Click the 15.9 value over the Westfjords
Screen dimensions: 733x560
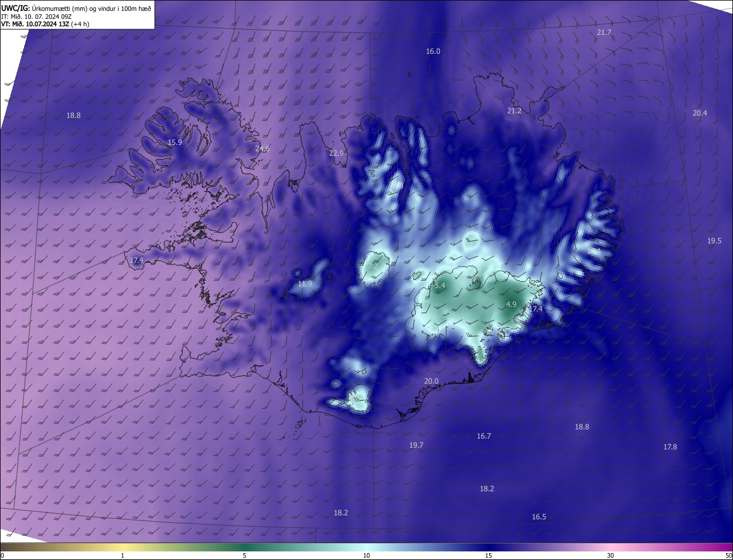(x=175, y=143)
